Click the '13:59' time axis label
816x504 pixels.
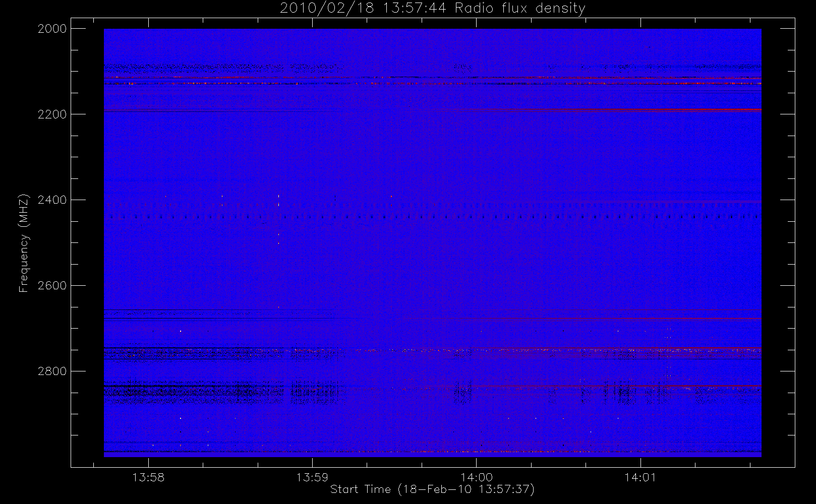[x=312, y=477]
